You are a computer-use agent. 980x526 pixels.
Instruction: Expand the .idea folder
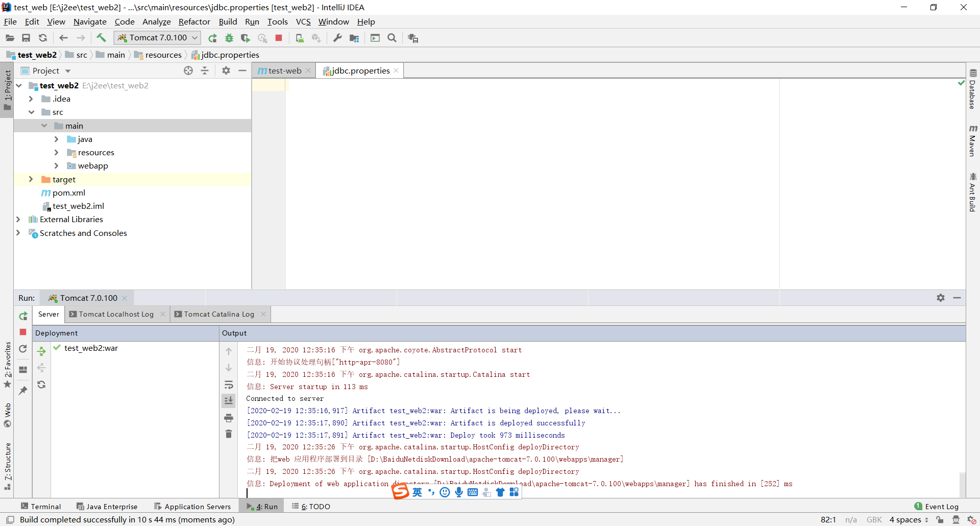(31, 99)
